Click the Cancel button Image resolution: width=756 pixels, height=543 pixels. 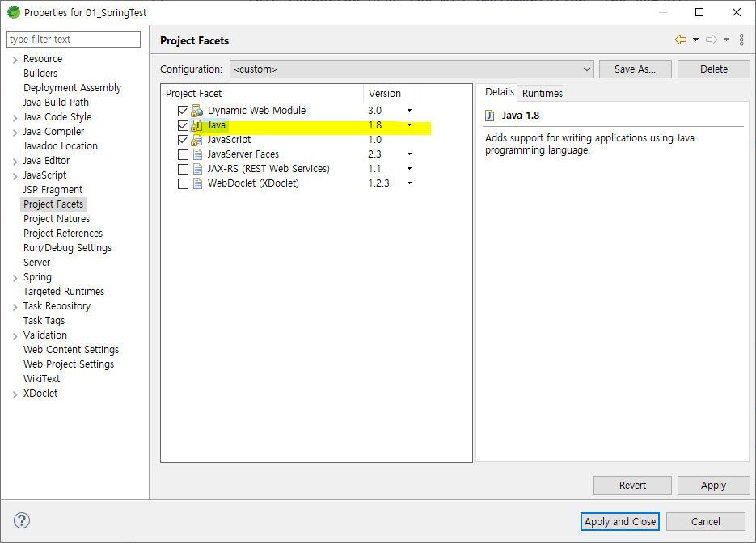tap(705, 522)
